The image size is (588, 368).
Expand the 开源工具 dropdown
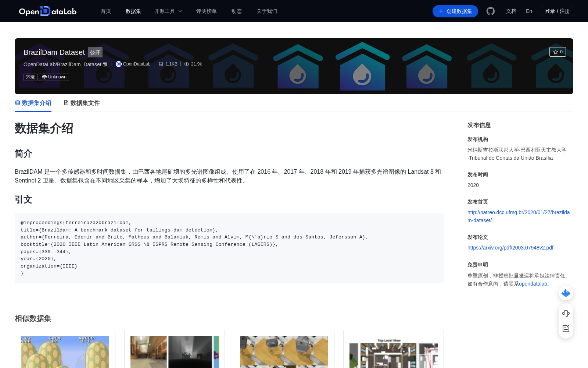pyautogui.click(x=168, y=11)
